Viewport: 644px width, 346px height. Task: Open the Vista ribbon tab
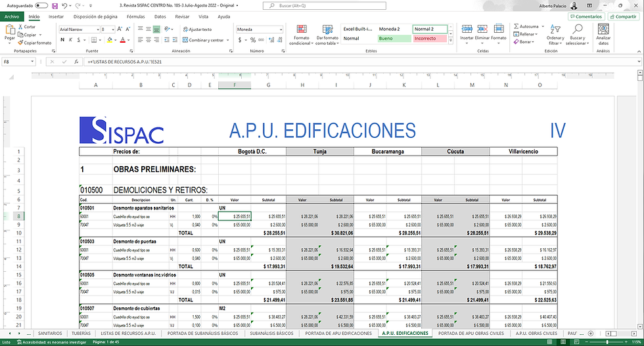tap(203, 17)
